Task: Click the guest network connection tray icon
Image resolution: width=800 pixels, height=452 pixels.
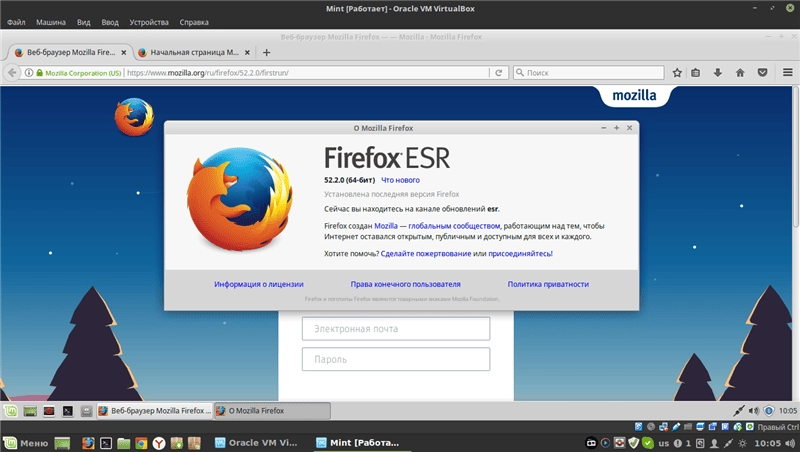Action: pyautogui.click(x=738, y=410)
